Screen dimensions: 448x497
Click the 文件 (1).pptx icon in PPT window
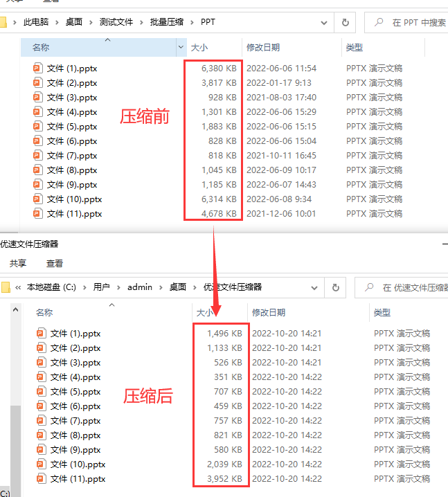click(37, 68)
